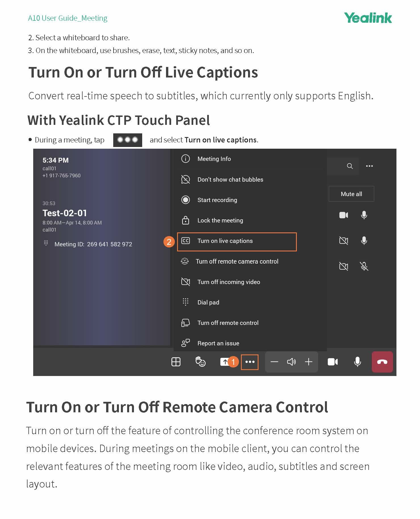Image resolution: width=420 pixels, height=519 pixels.
Task: Open the Dial pad option
Action: click(x=208, y=302)
